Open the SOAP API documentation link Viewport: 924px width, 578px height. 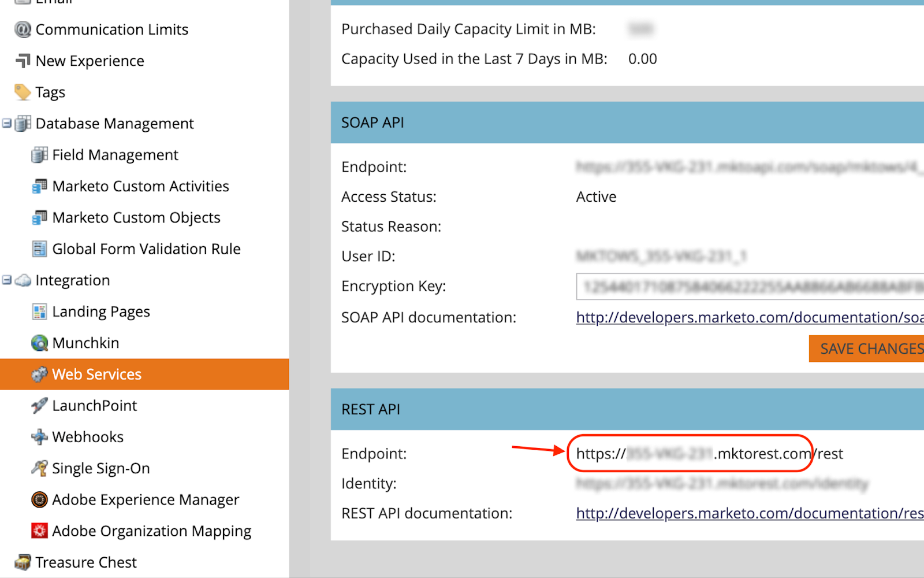749,317
